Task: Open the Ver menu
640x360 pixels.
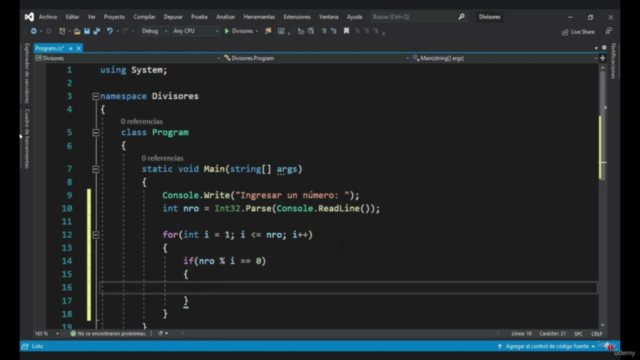Action: (x=91, y=17)
